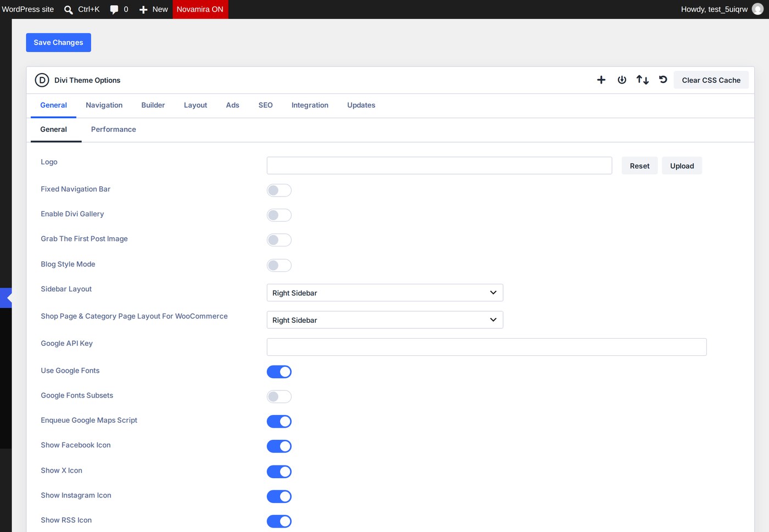Screen dimensions: 769x532
Task: Open Shop Page WooCommerce layout dropdown
Action: 384,320
